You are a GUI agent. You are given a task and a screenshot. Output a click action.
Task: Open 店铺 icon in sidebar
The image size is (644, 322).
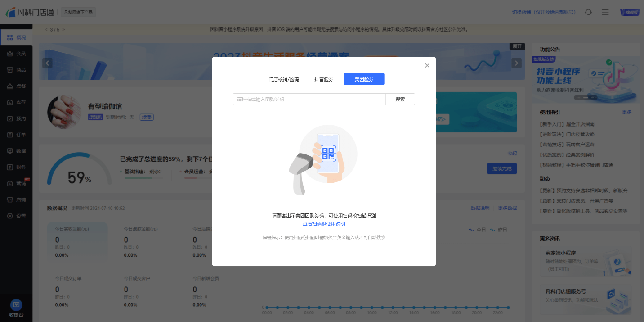click(x=10, y=200)
